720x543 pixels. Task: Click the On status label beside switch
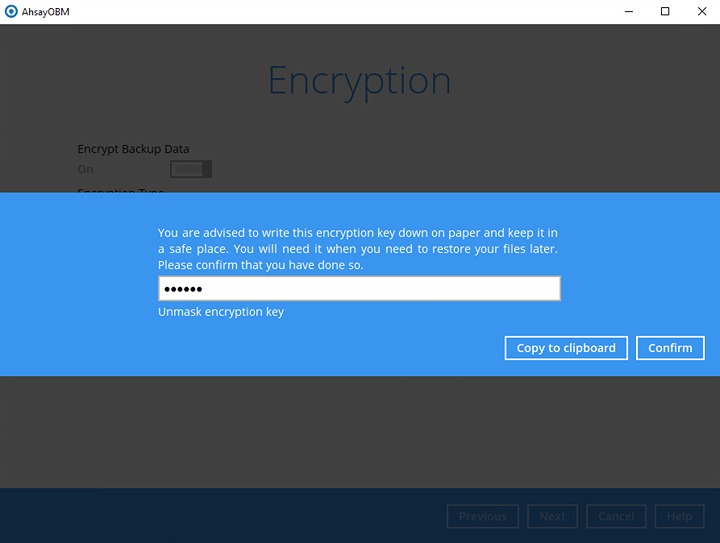(x=85, y=170)
